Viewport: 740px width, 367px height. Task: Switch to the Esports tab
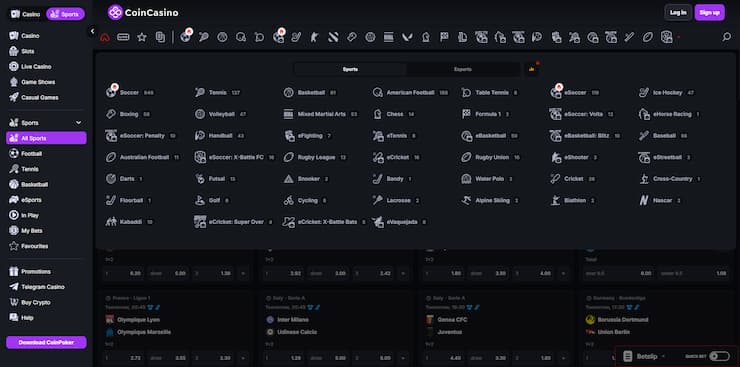pos(462,69)
